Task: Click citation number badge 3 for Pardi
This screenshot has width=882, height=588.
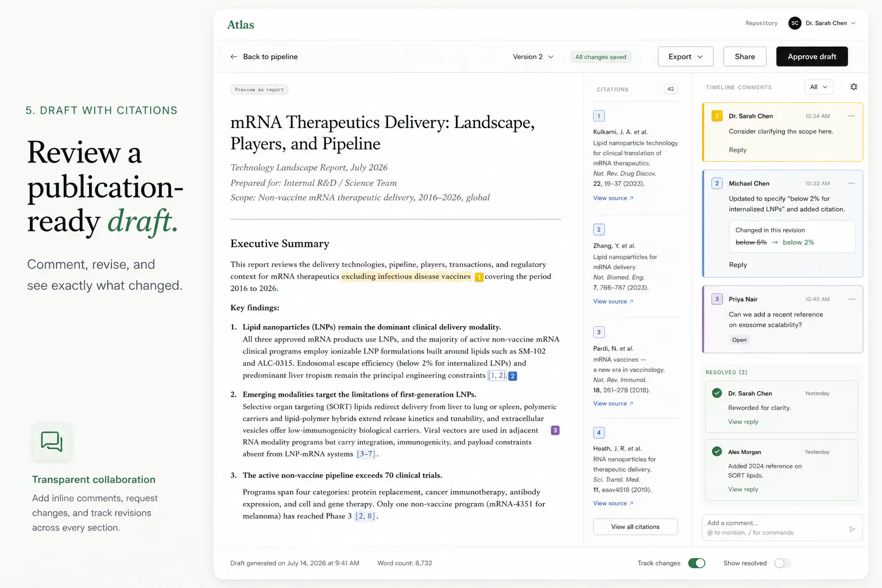Action: 599,332
